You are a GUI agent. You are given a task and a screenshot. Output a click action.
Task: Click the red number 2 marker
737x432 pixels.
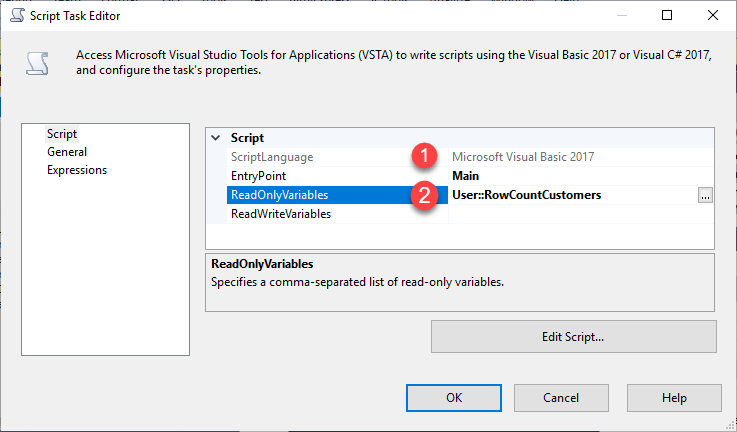pos(428,196)
